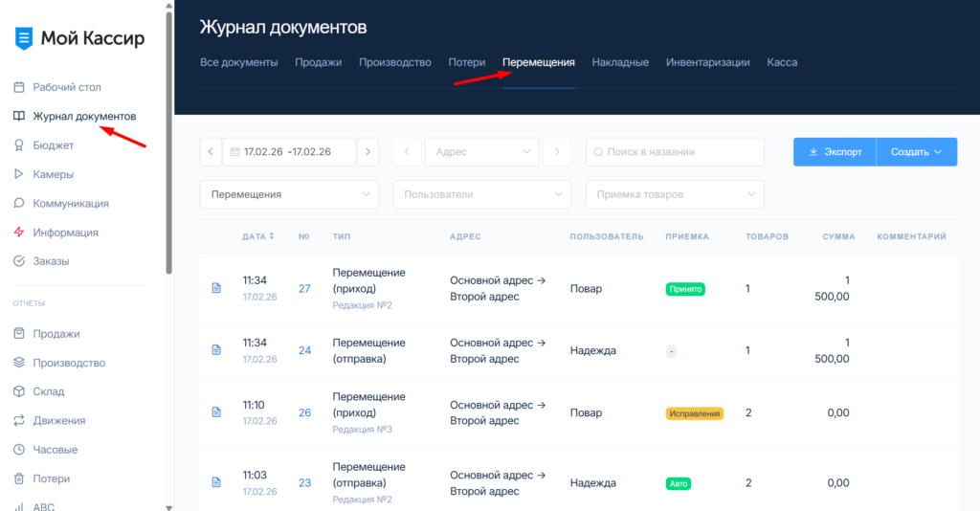Go to previous date with left arrow
Image resolution: width=980 pixels, height=511 pixels.
(211, 151)
